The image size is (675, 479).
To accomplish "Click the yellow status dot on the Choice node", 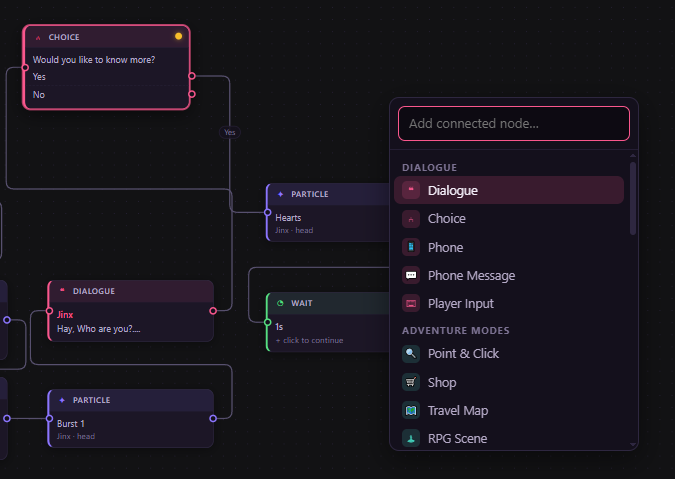I will point(178,36).
